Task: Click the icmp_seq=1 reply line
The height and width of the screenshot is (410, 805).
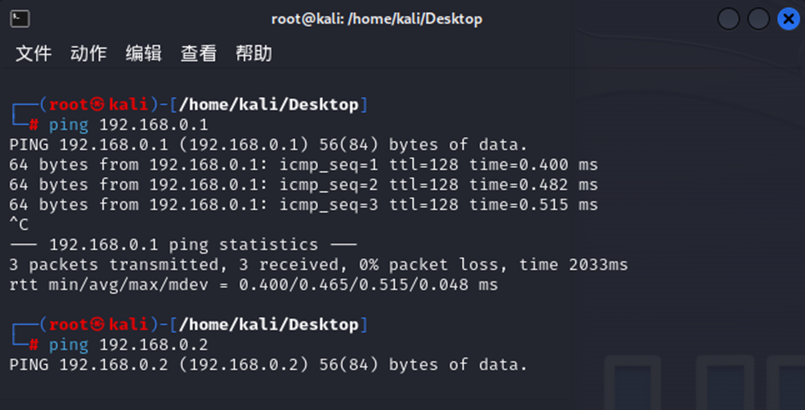Action: click(303, 165)
